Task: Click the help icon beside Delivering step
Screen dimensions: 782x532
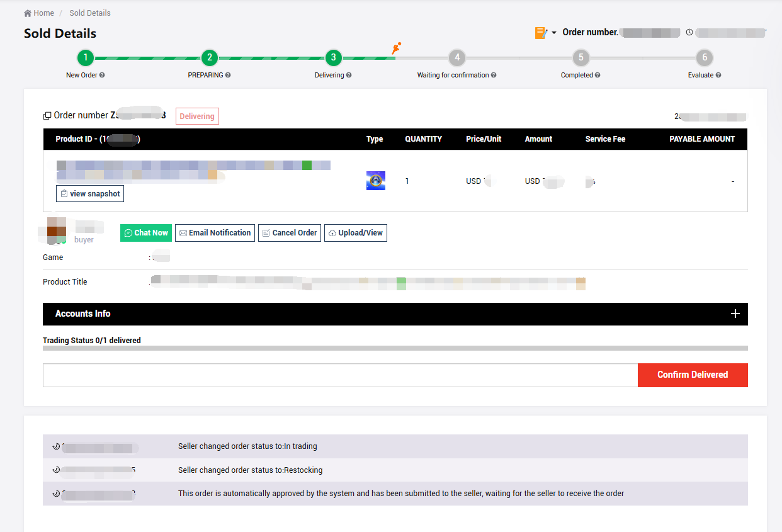Action: 349,75
